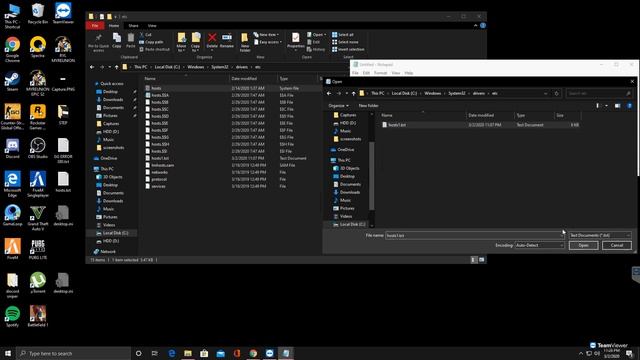Click Select all in Explorer ribbon
The image size is (640, 360).
coord(343,35)
